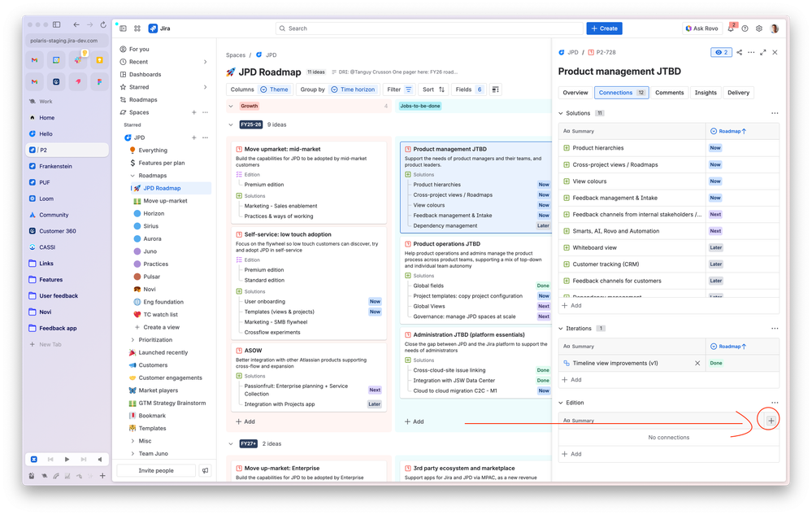Open Columns Theme selector
Image resolution: width=812 pixels, height=515 pixels.
259,89
